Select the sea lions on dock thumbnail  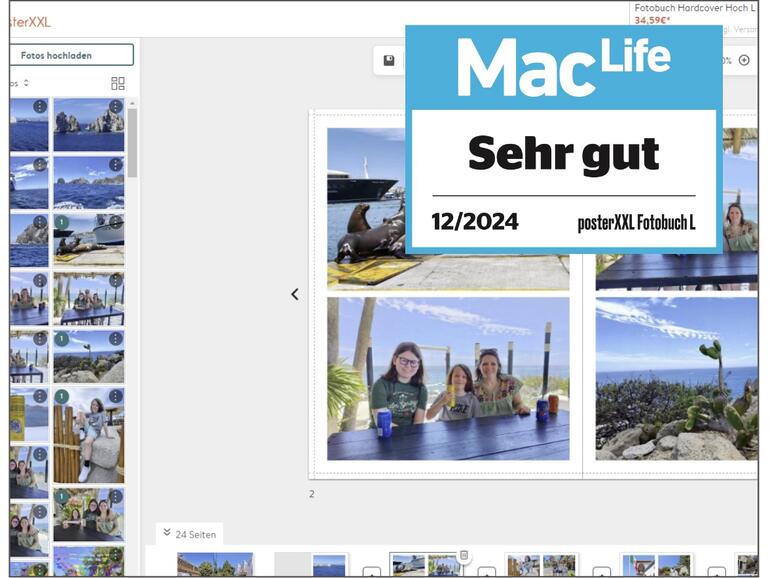point(89,241)
